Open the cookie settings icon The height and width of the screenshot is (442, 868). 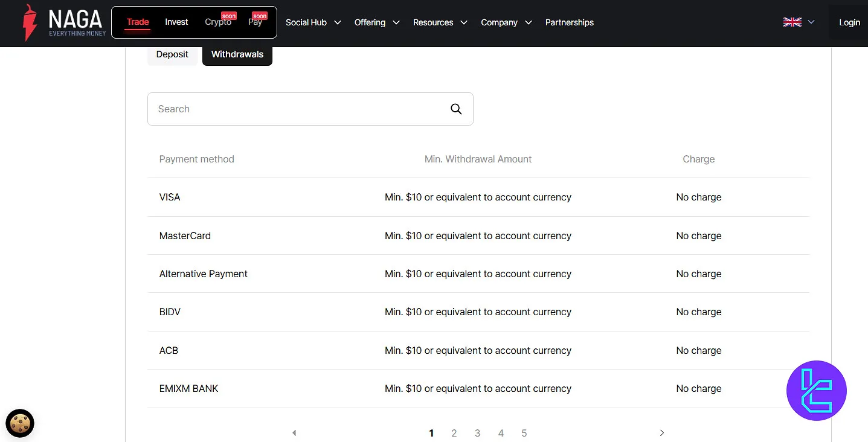pyautogui.click(x=20, y=423)
